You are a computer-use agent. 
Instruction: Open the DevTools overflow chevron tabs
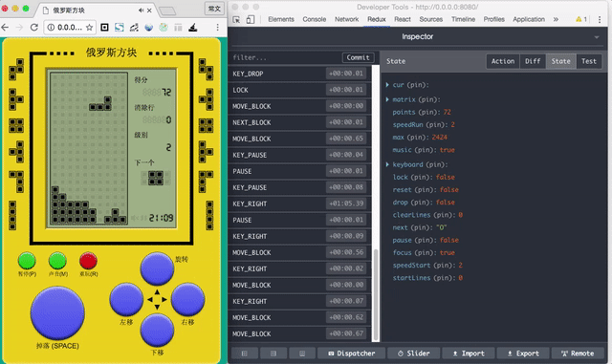(x=556, y=19)
